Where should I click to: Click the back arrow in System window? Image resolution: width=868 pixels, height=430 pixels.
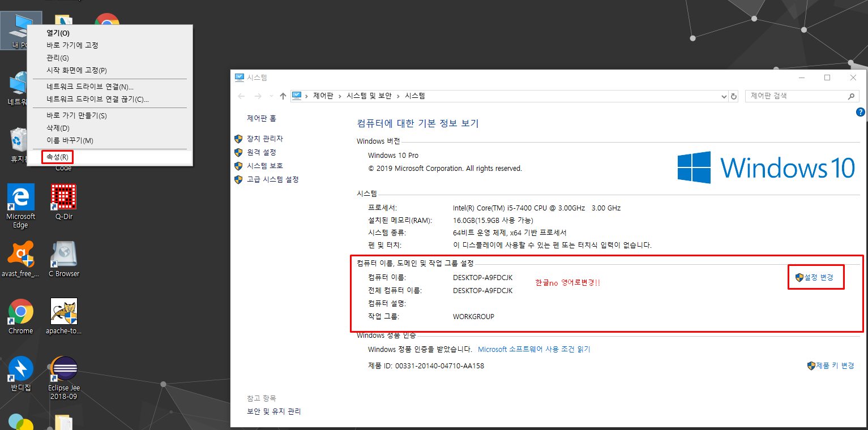pos(242,96)
